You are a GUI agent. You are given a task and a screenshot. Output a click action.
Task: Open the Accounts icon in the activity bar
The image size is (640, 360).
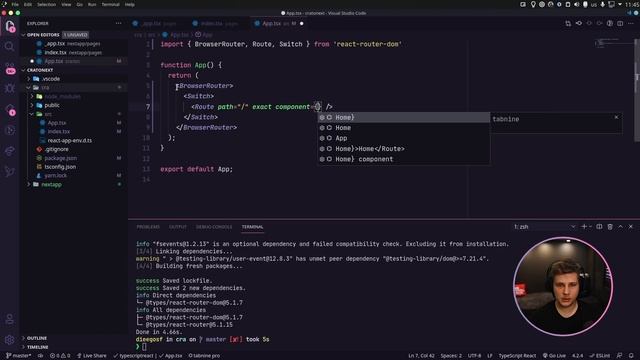(9, 319)
